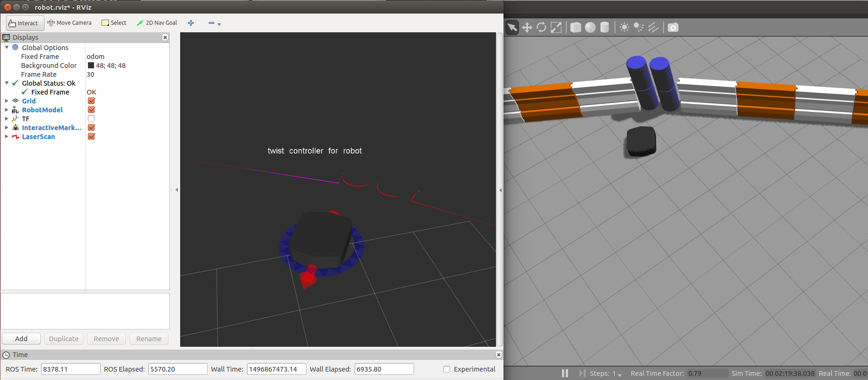
Task: Choose the scale mode tool
Action: point(556,28)
